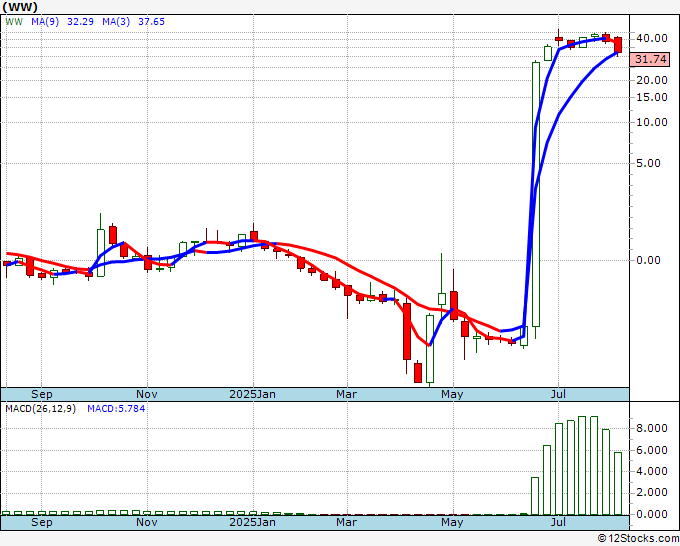Click the 10.00 price axis label

pyautogui.click(x=651, y=122)
